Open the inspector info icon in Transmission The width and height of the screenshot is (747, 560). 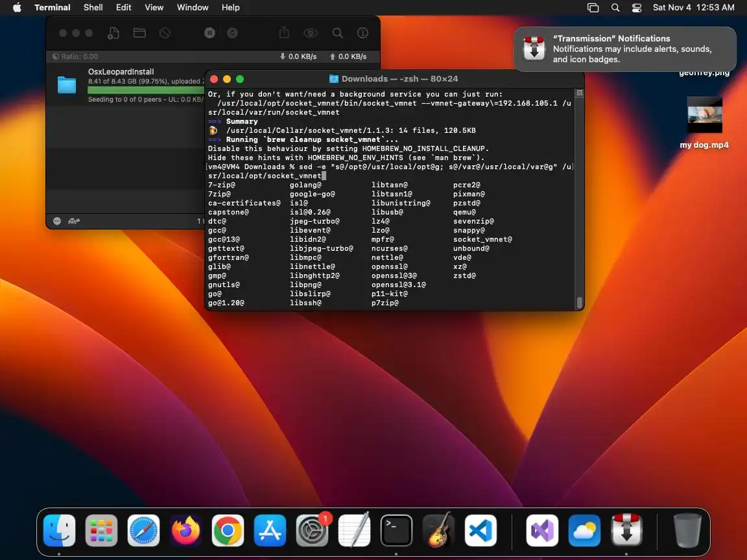[363, 33]
